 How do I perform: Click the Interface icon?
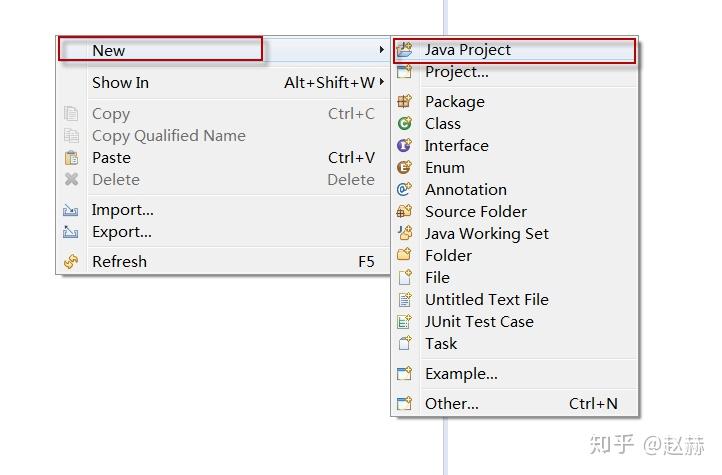pos(405,146)
